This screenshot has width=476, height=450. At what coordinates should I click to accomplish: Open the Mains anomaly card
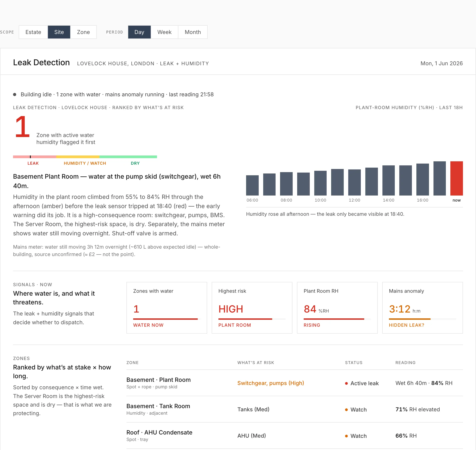click(422, 308)
